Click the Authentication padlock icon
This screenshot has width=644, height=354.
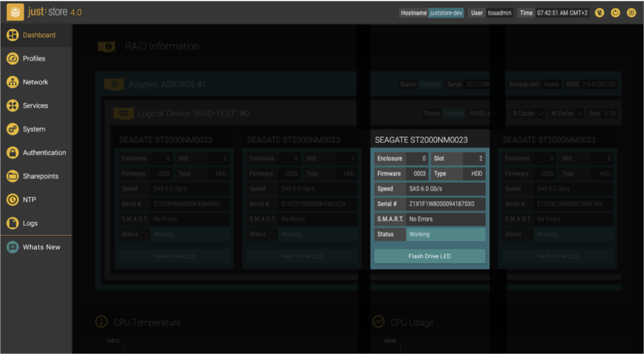click(x=13, y=153)
